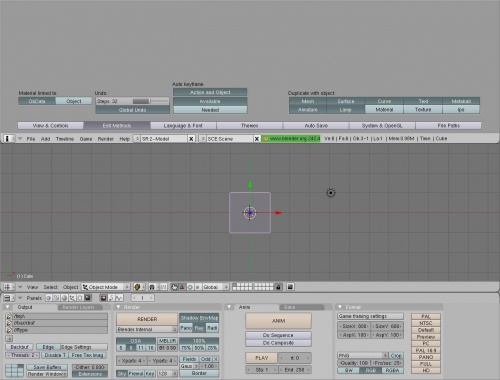Switch to the Scene context icon

88,298
